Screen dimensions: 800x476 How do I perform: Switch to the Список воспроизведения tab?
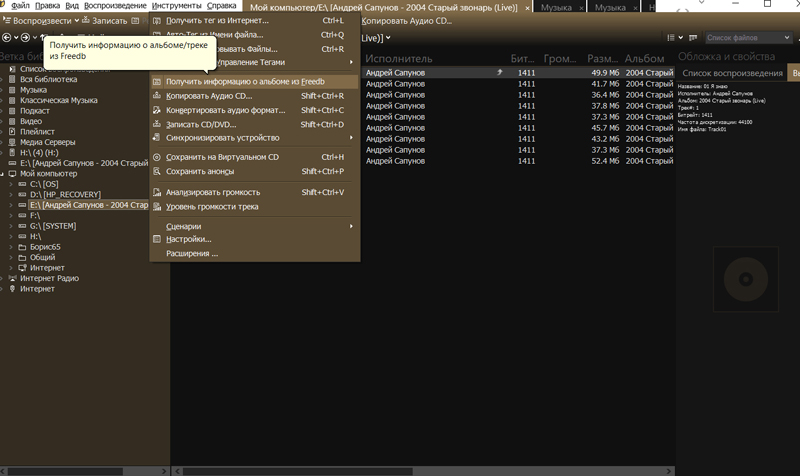732,73
